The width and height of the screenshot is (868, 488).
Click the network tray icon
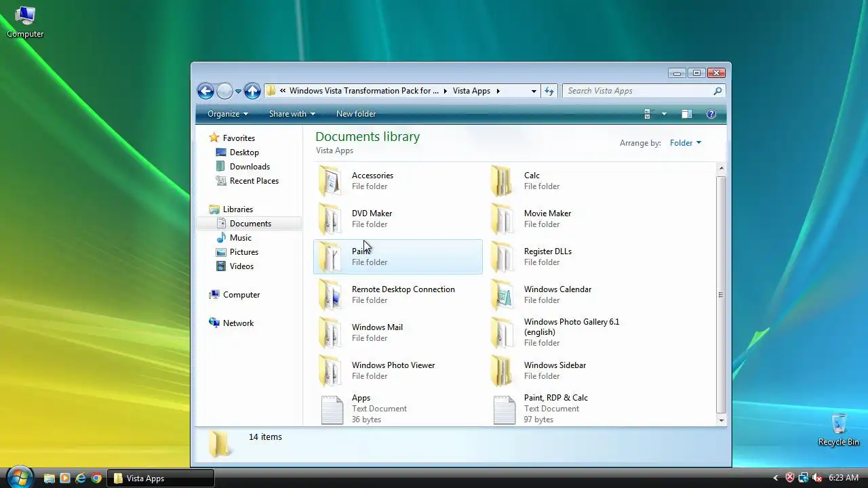pyautogui.click(x=804, y=479)
